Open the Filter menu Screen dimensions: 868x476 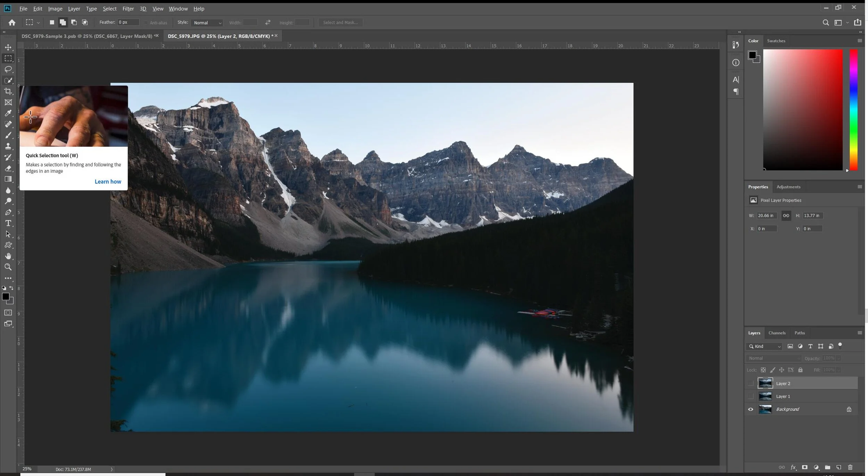coord(128,8)
